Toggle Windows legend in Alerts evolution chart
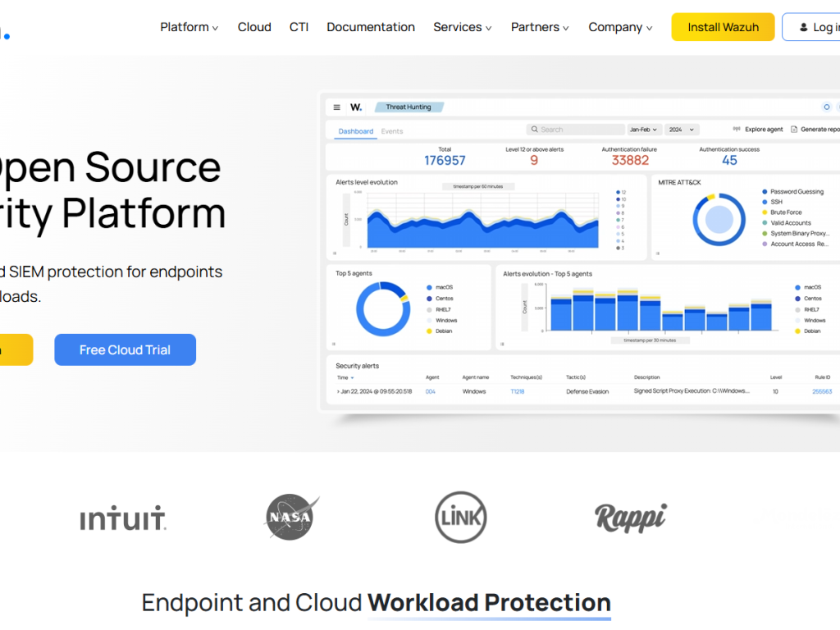The image size is (840, 630). click(x=810, y=321)
